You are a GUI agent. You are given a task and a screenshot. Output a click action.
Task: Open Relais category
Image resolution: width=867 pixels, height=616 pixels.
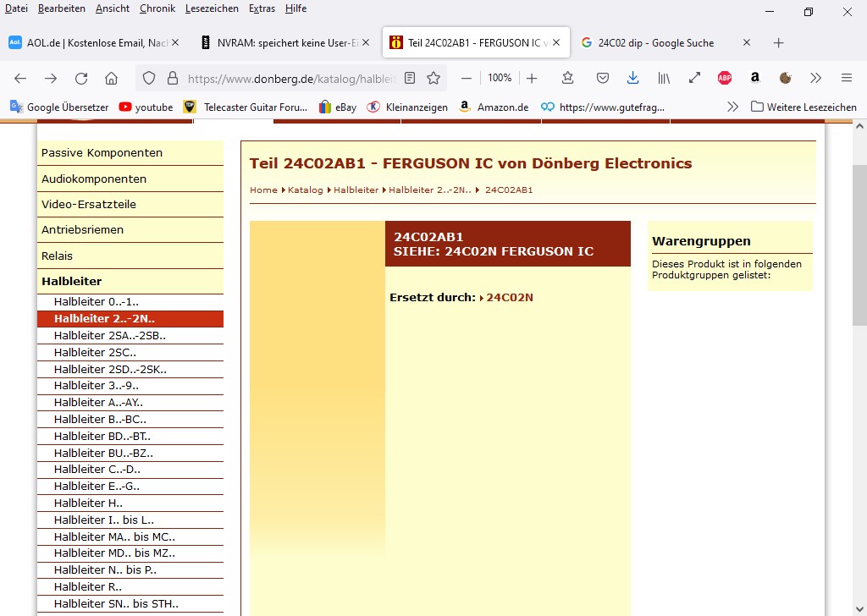click(130, 256)
